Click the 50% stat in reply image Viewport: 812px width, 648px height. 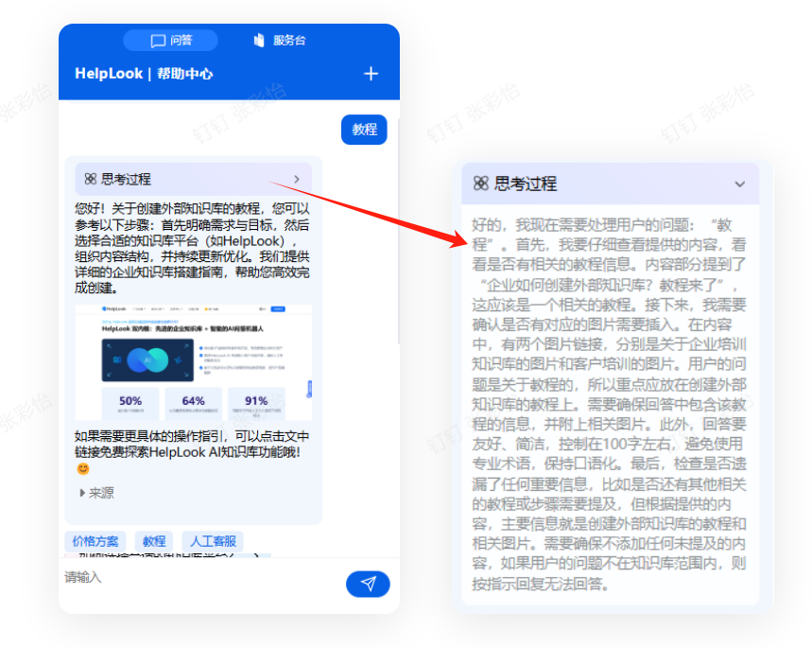pos(130,402)
